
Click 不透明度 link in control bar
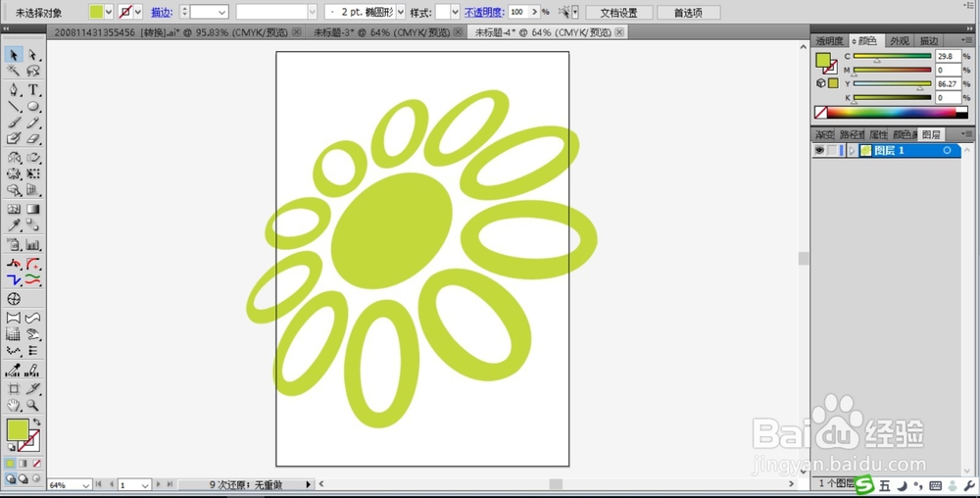tap(484, 13)
